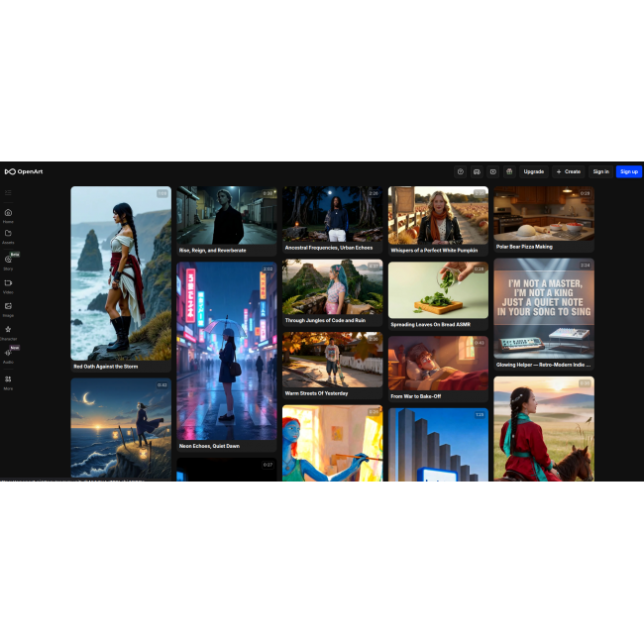Click the video tutorials icon in the top bar
644x644 pixels.
pos(492,171)
